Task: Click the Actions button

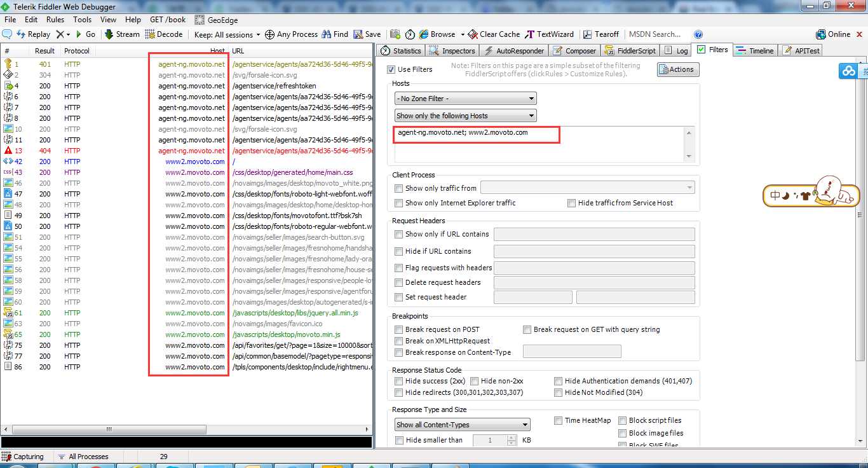Action: point(678,69)
